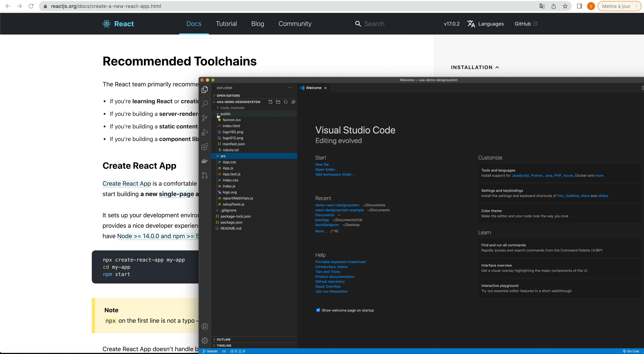This screenshot has width=644, height=354.
Task: Open the Search view in activity bar
Action: coord(205,103)
